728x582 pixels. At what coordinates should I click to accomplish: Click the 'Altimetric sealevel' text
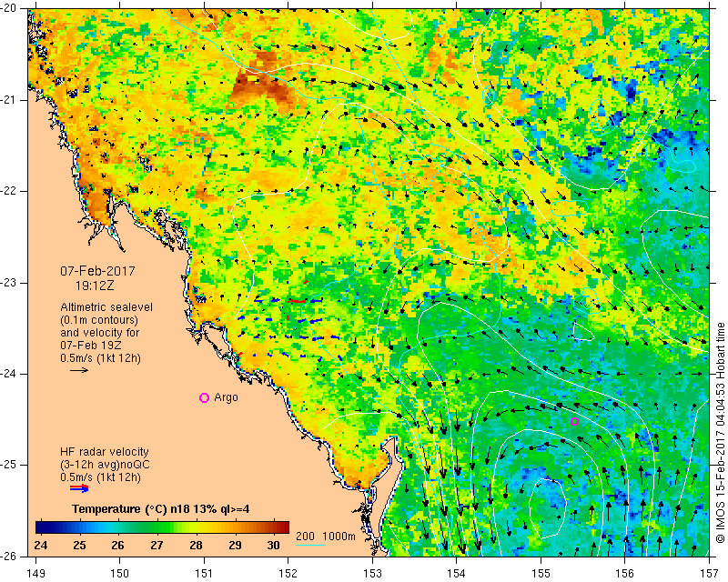tap(106, 307)
